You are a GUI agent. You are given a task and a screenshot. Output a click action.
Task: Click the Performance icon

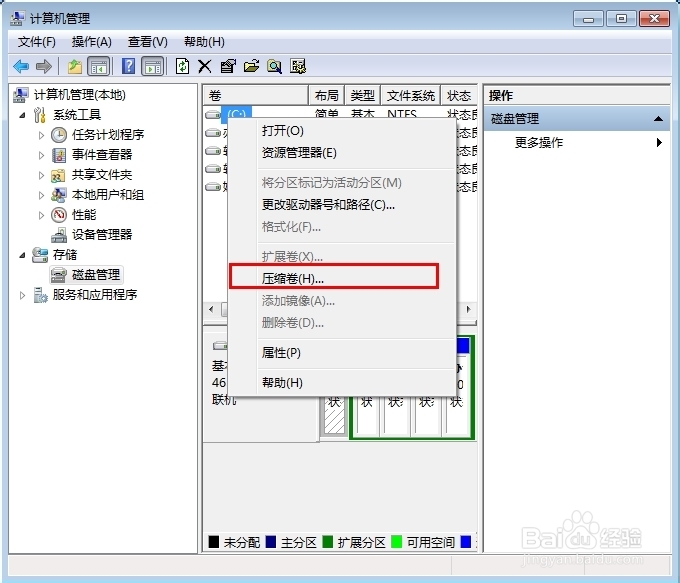[x=59, y=215]
